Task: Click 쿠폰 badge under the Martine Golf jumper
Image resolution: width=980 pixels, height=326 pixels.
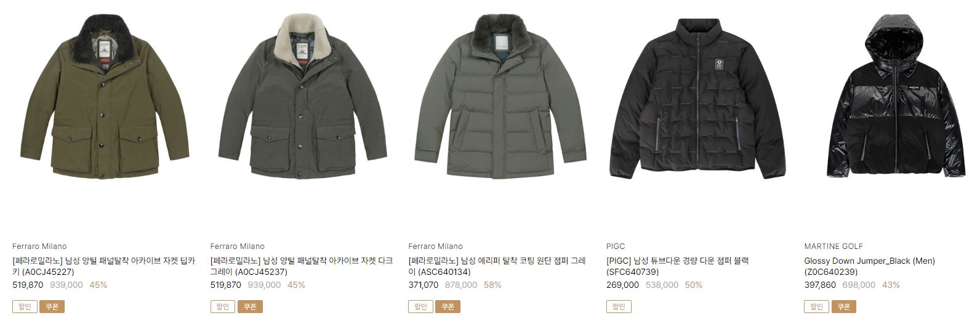Action: pyautogui.click(x=844, y=306)
